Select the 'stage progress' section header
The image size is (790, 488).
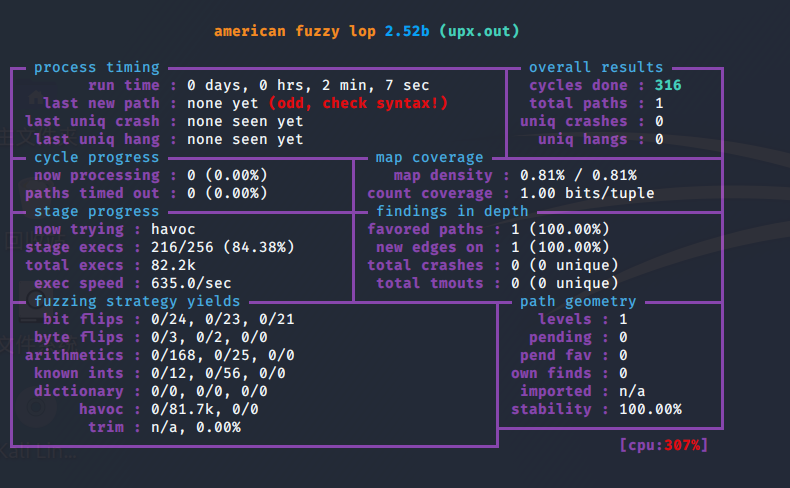(96, 212)
